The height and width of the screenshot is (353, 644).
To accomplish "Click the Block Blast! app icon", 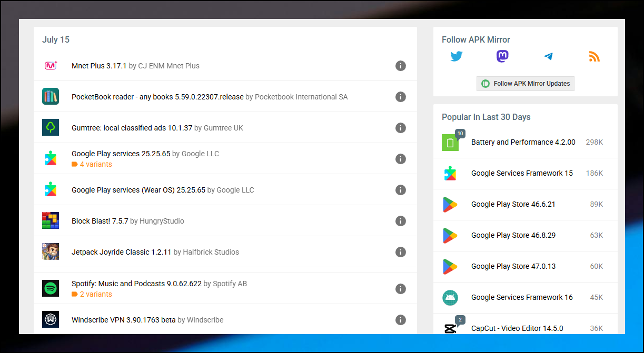I will click(x=51, y=221).
